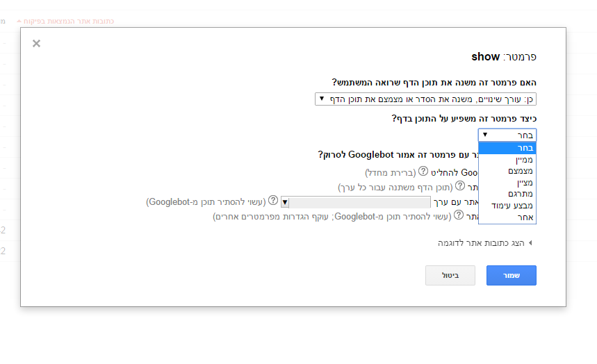The width and height of the screenshot is (597, 364).
Task: Open the grey value selection dropdown
Action: 356,202
